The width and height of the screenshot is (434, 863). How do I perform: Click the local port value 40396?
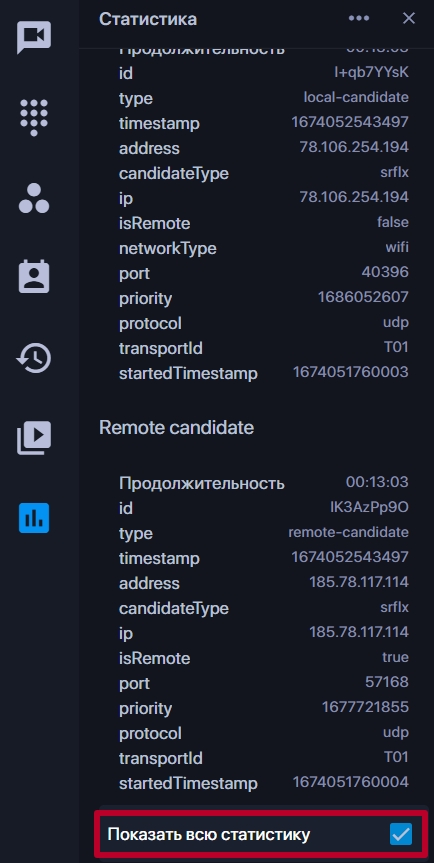(386, 272)
